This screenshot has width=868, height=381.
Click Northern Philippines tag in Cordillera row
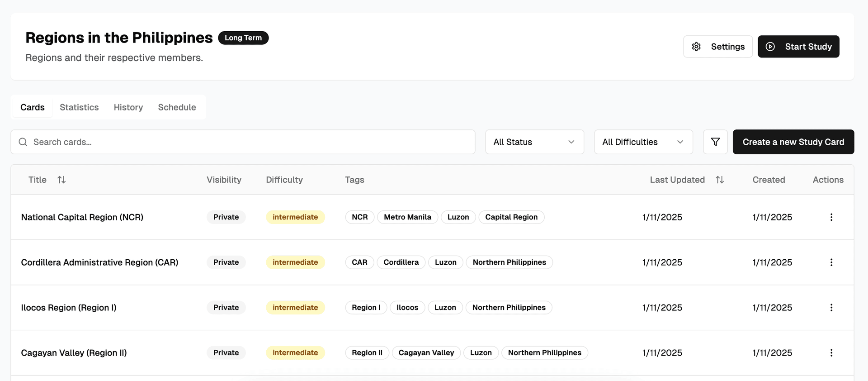(509, 262)
